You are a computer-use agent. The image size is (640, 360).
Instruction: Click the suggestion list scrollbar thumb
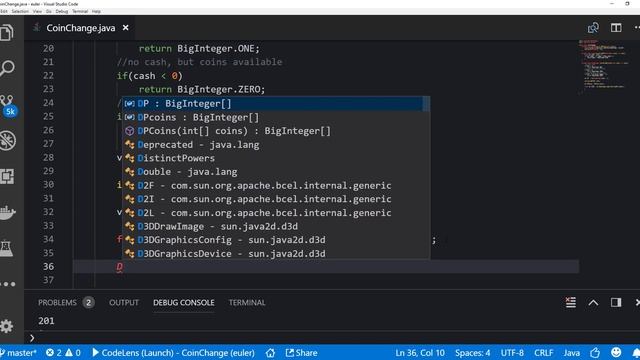[x=426, y=104]
